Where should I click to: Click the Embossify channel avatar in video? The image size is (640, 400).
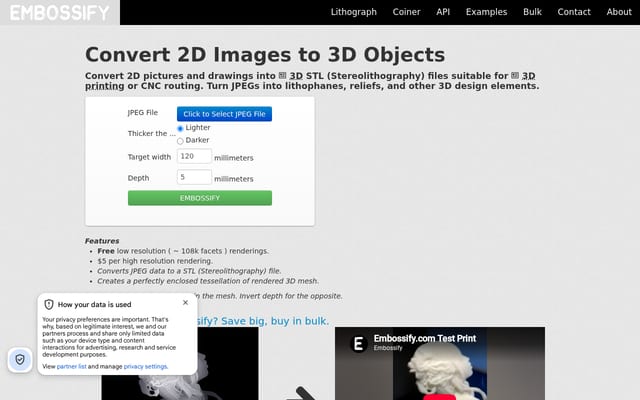point(358,344)
